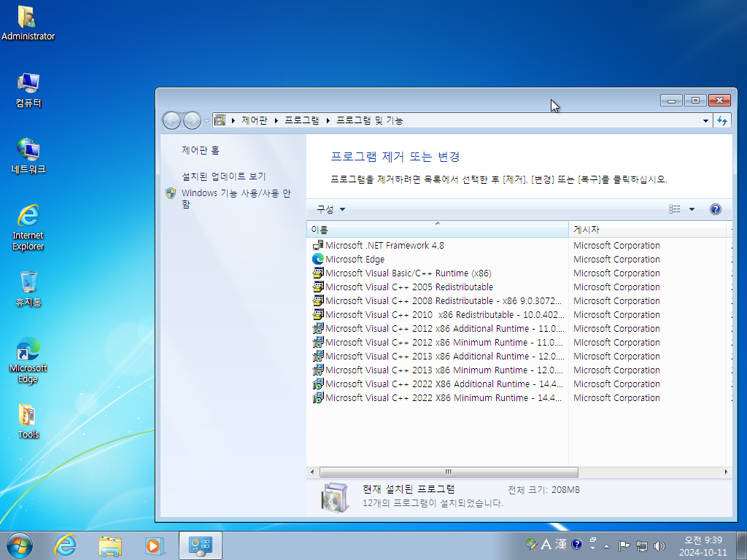Expand the view options dropdown arrow
Screen dimensions: 747x560
[692, 209]
